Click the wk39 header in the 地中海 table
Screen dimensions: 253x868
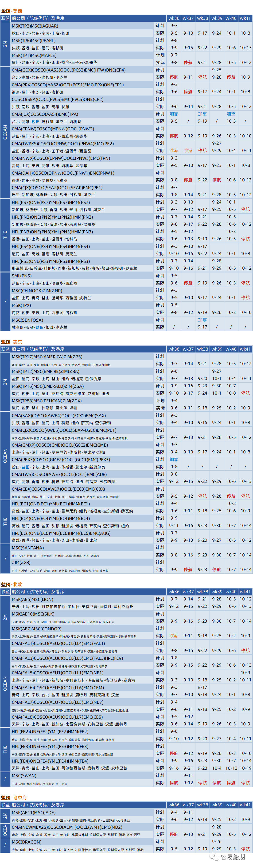217,805
